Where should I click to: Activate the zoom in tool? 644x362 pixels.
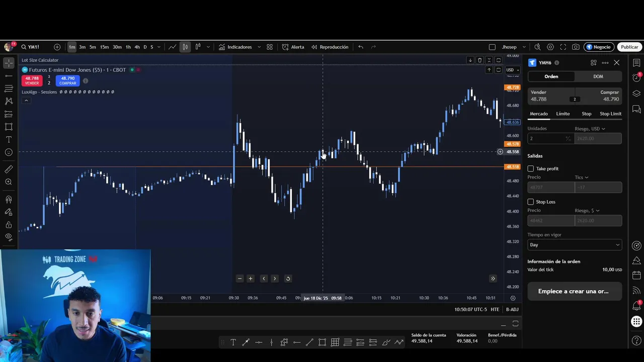(9, 182)
